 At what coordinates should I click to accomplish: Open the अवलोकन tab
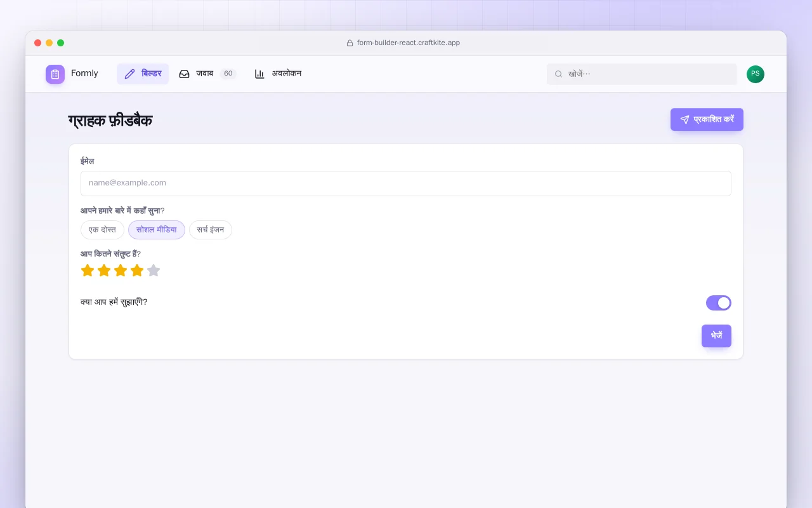tap(278, 74)
